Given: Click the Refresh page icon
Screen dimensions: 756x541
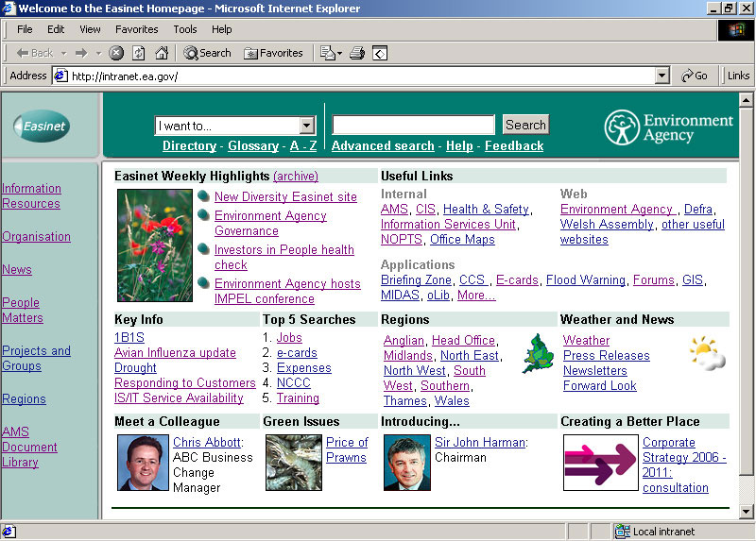Looking at the screenshot, I should point(139,53).
